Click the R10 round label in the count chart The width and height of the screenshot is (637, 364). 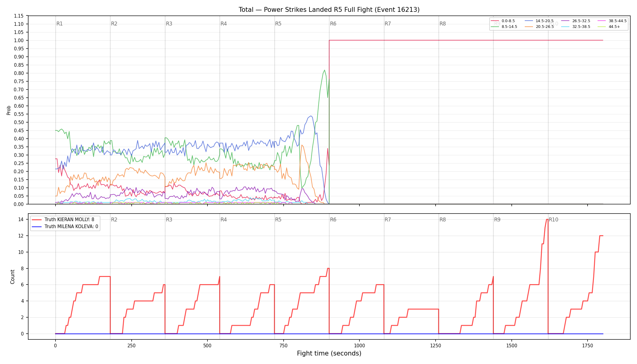554,220
